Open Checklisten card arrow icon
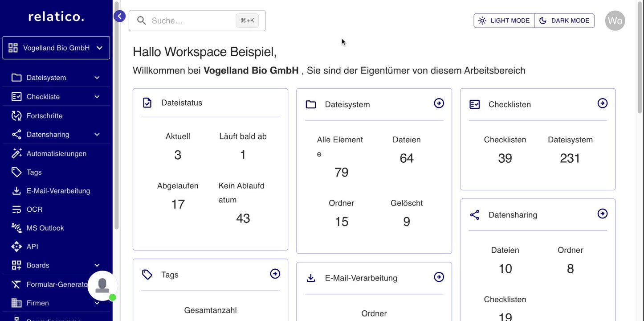The width and height of the screenshot is (644, 321). [602, 103]
